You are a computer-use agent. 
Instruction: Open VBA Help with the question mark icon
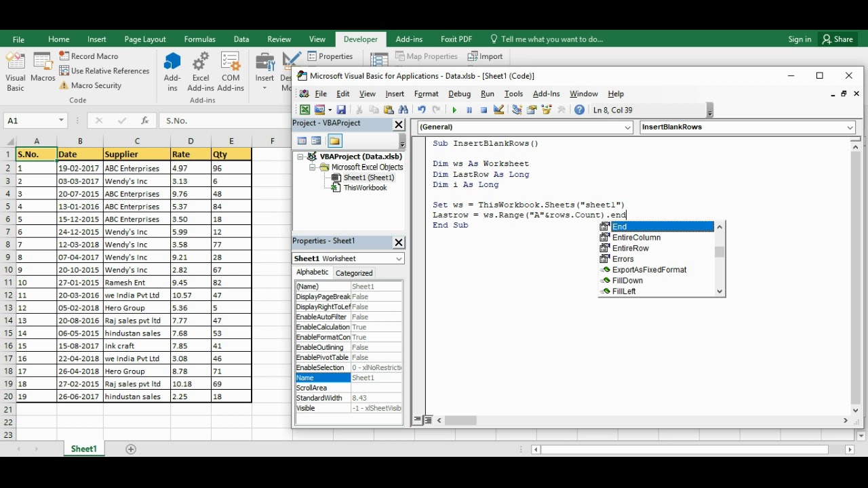coord(579,110)
